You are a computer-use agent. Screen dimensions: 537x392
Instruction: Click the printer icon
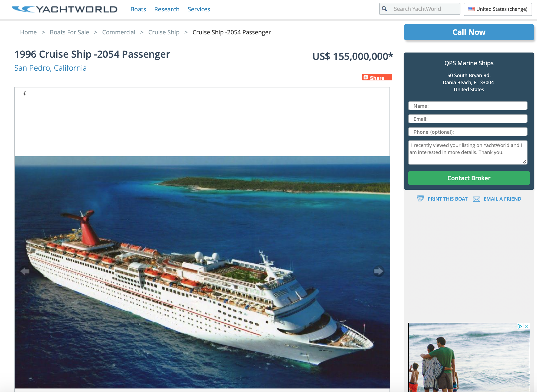click(x=420, y=198)
